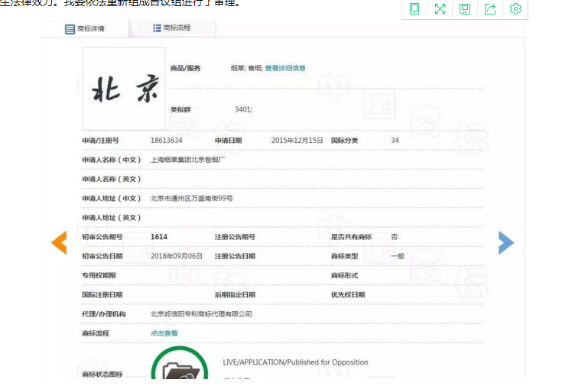Switch to the 商标流程 tab
Viewport: 588px width, 386px height.
172,28
